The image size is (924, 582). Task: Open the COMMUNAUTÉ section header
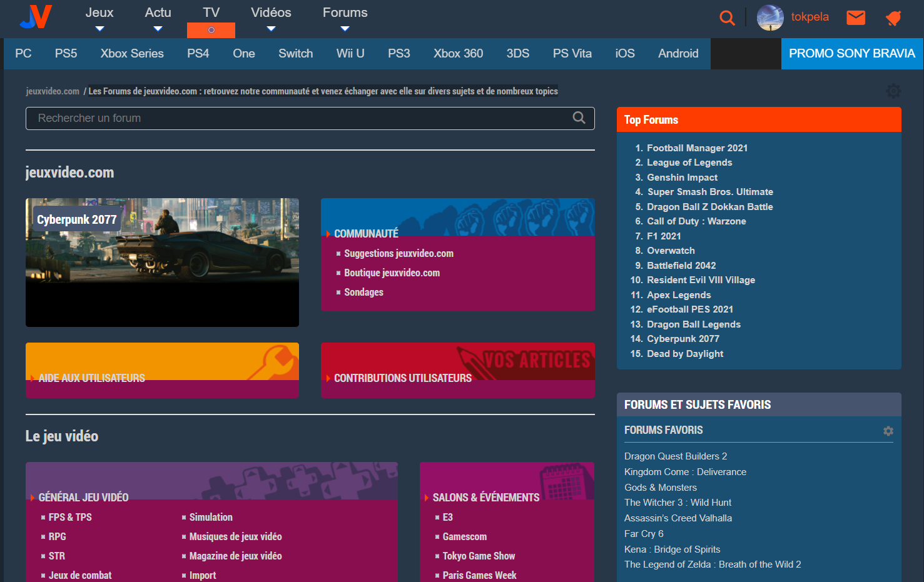point(366,234)
